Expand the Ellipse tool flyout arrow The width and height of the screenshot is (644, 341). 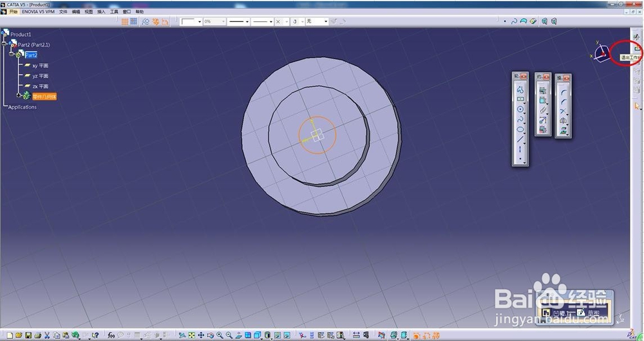[x=524, y=133]
